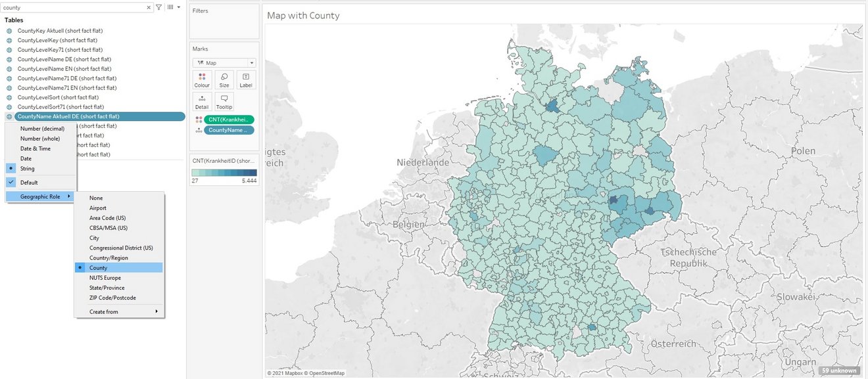This screenshot has height=379, width=868.
Task: Choose NUTS Europe geographic role
Action: 105,278
